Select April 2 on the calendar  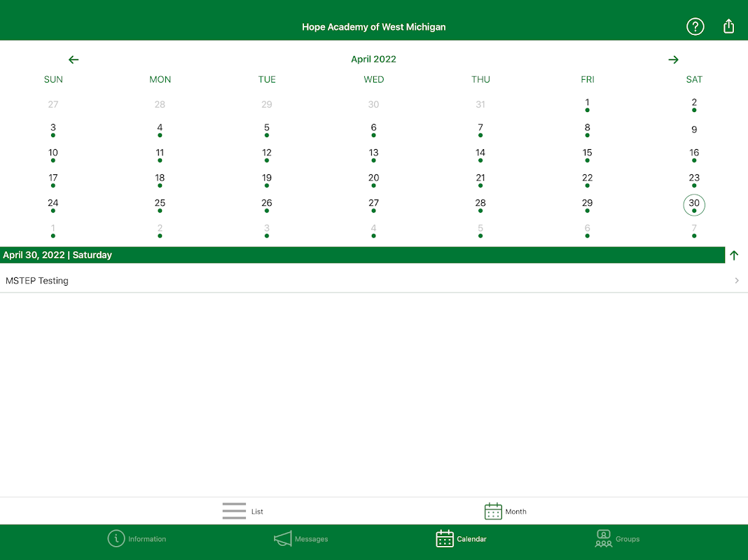pyautogui.click(x=694, y=105)
